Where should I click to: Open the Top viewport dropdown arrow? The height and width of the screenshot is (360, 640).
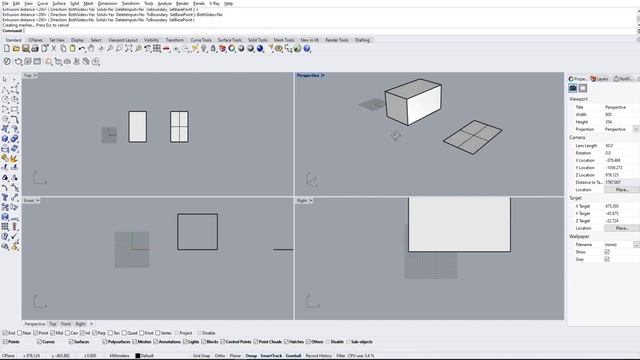coord(36,76)
